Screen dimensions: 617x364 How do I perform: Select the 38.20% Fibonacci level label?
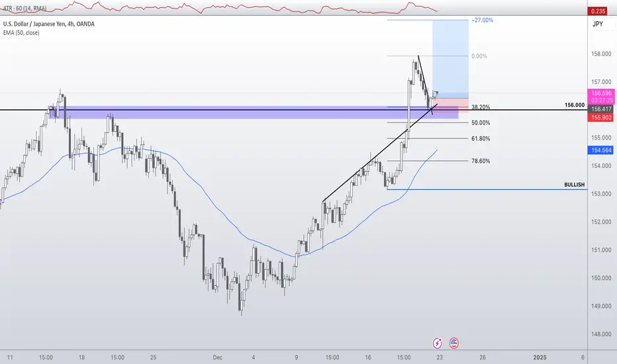click(x=481, y=107)
